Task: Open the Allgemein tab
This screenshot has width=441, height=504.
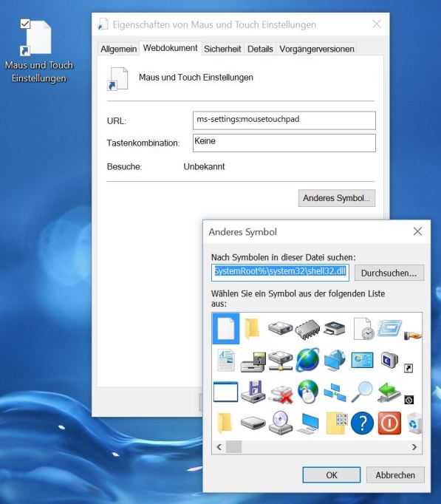Action: click(x=118, y=49)
